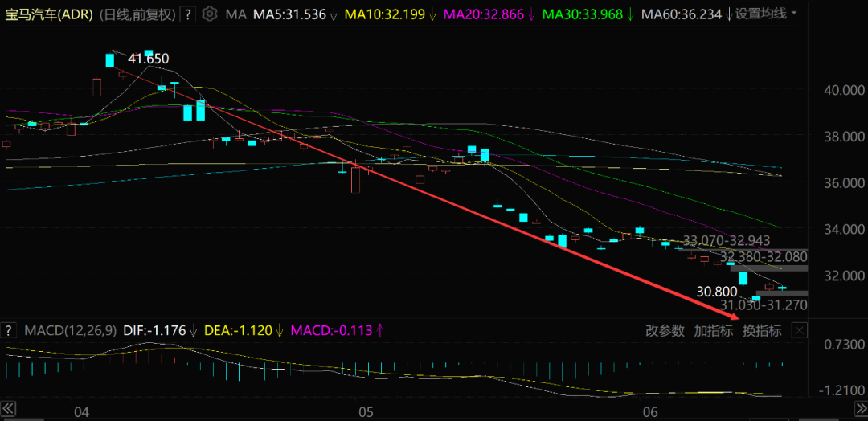Close the MACD indicator panel

point(800,331)
